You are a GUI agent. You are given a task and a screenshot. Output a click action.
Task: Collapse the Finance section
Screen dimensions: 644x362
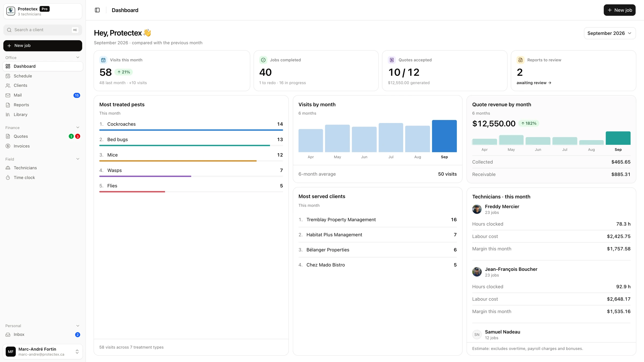(x=78, y=128)
